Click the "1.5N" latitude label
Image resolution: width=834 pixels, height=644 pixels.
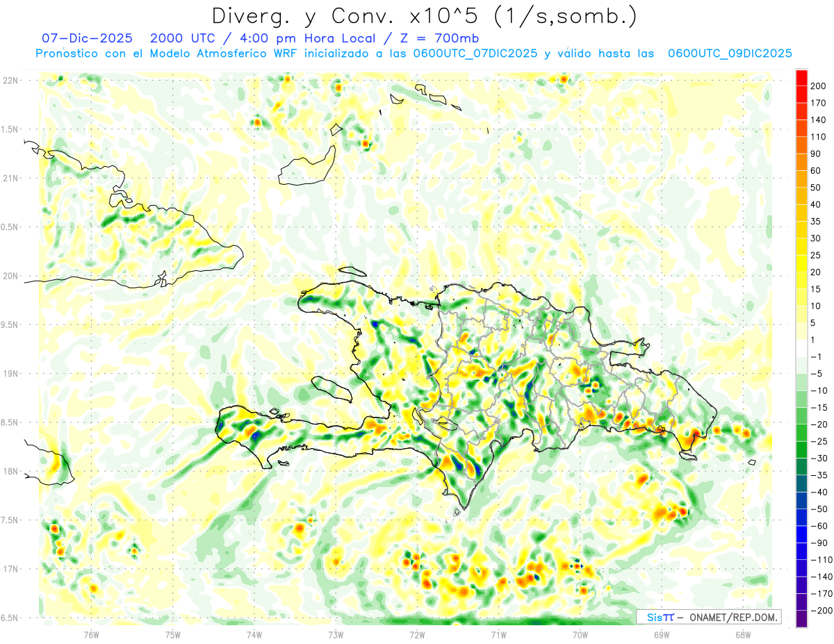(x=10, y=129)
